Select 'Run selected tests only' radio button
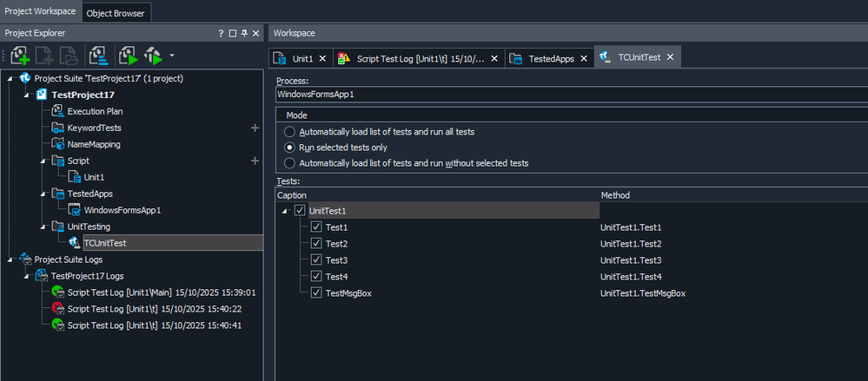The width and height of the screenshot is (868, 381). 289,148
